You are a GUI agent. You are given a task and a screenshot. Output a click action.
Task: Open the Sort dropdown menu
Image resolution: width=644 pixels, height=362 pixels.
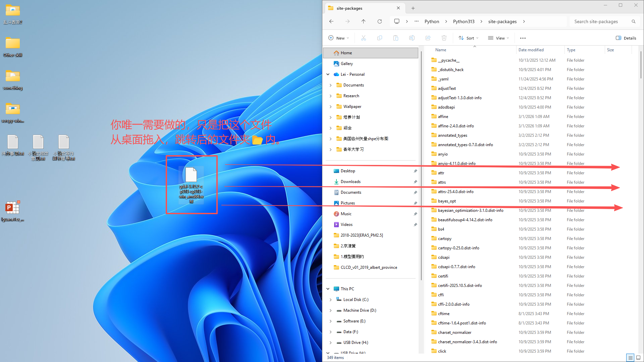click(468, 38)
